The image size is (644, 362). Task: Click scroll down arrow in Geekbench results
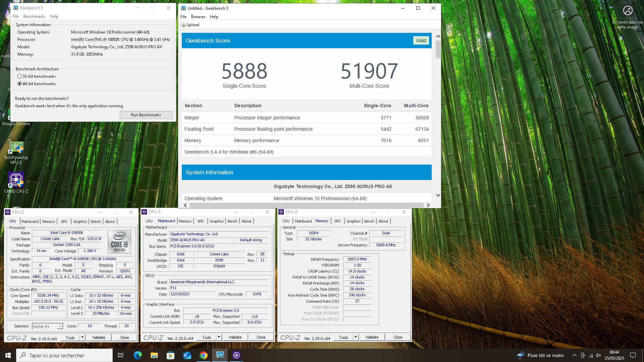[438, 195]
